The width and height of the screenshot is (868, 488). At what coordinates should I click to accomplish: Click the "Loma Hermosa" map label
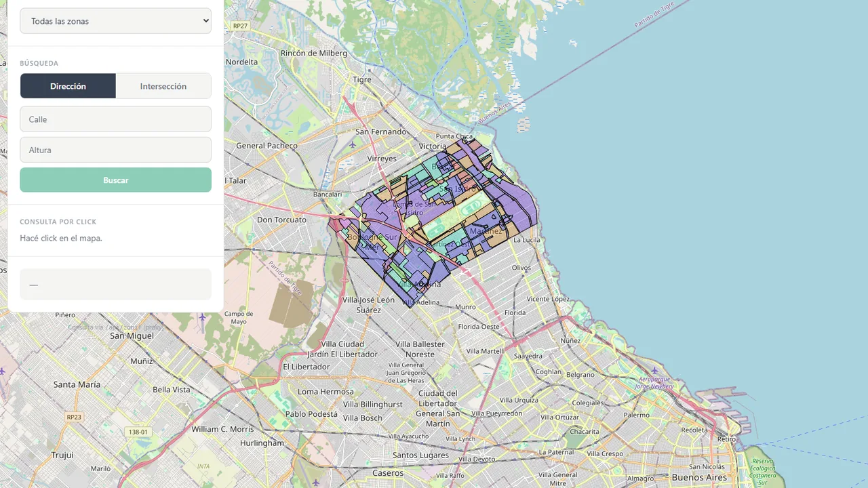[x=325, y=392]
